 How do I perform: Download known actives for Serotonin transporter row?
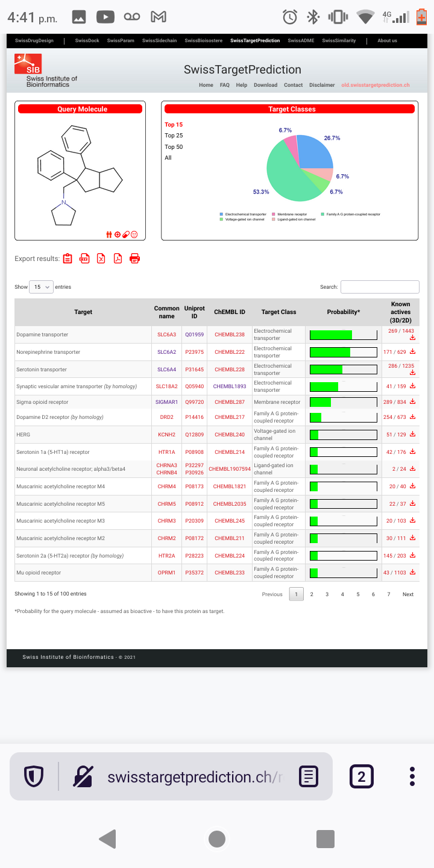tap(413, 373)
